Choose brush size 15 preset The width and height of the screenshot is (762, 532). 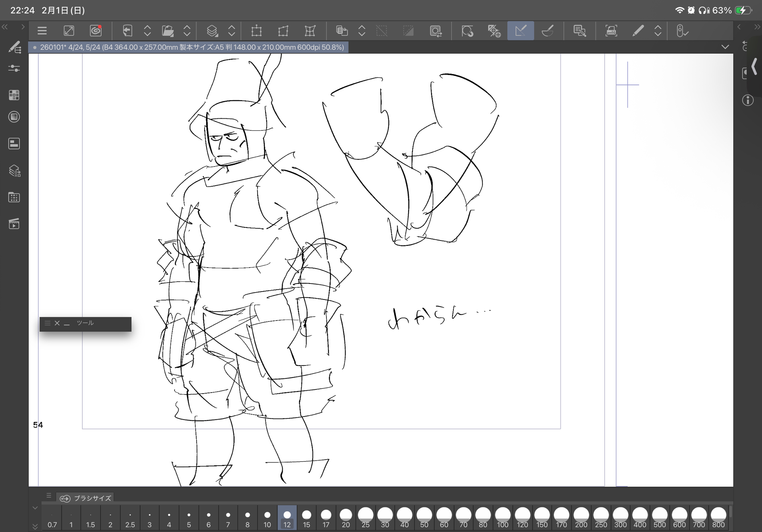coord(306,518)
